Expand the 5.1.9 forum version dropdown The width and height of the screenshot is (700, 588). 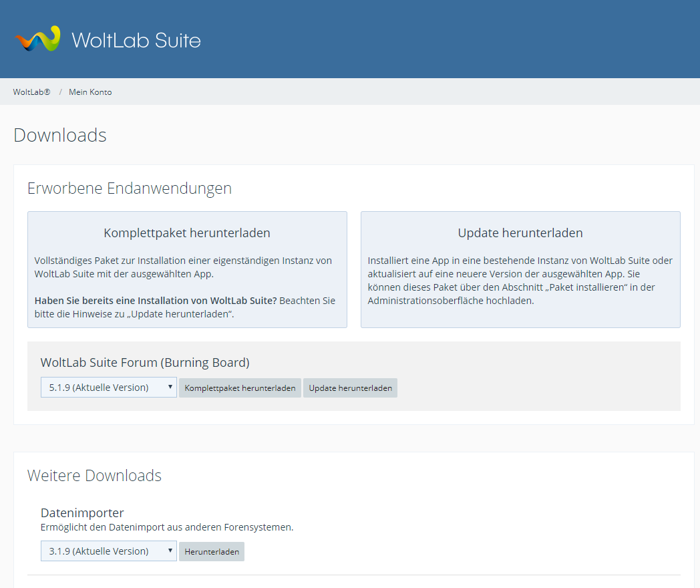(109, 388)
